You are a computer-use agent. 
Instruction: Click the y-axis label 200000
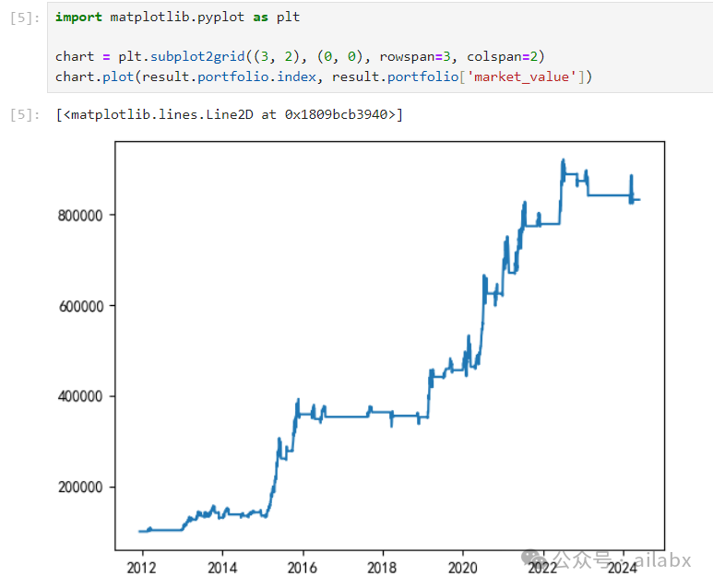[80, 488]
